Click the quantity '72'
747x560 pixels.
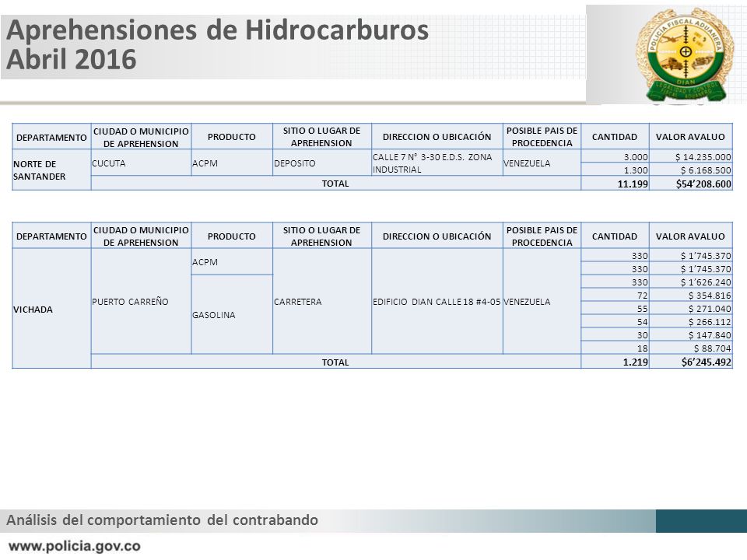pos(642,296)
